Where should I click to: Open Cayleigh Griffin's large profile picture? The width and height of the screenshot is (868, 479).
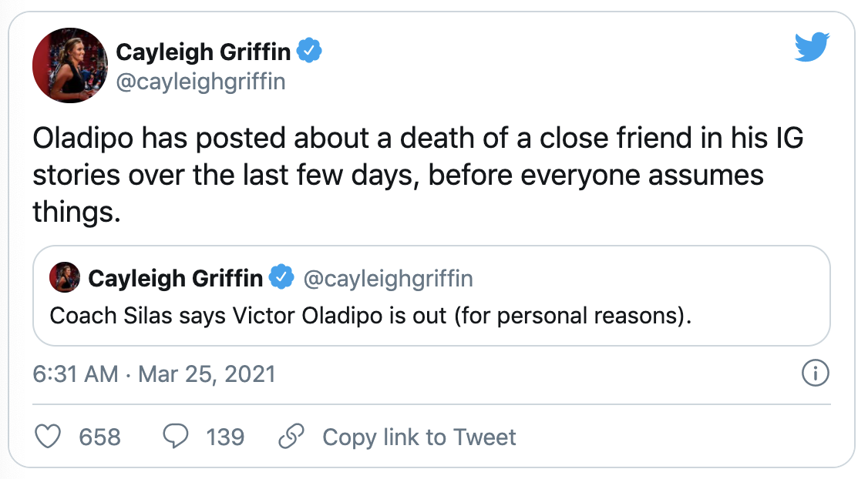pos(69,65)
